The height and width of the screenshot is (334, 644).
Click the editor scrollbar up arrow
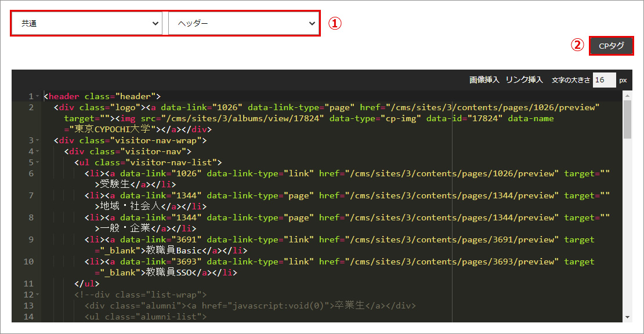tap(627, 96)
